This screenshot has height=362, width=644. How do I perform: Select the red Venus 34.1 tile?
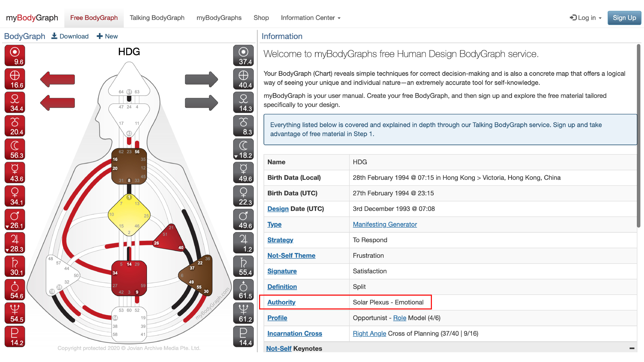pyautogui.click(x=15, y=196)
